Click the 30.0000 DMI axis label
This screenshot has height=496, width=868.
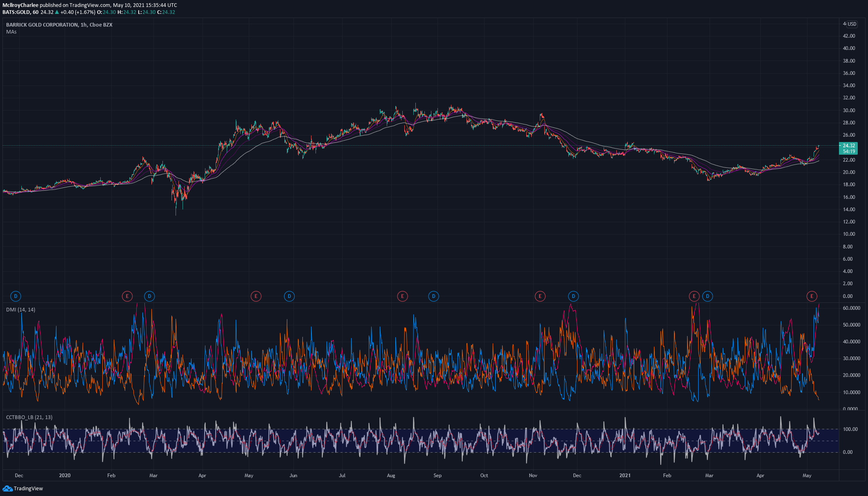pos(852,358)
